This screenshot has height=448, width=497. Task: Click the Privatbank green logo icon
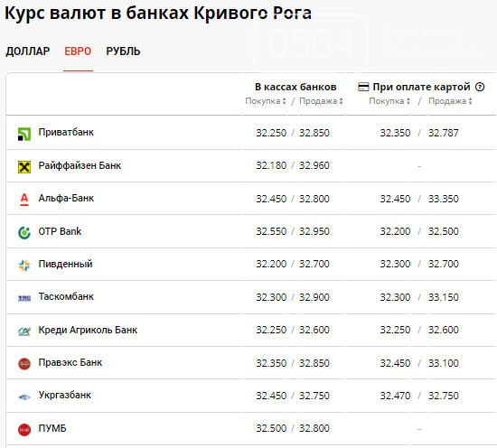tap(24, 134)
